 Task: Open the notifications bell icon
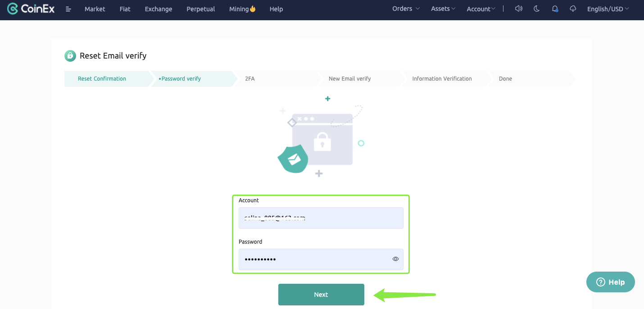555,9
